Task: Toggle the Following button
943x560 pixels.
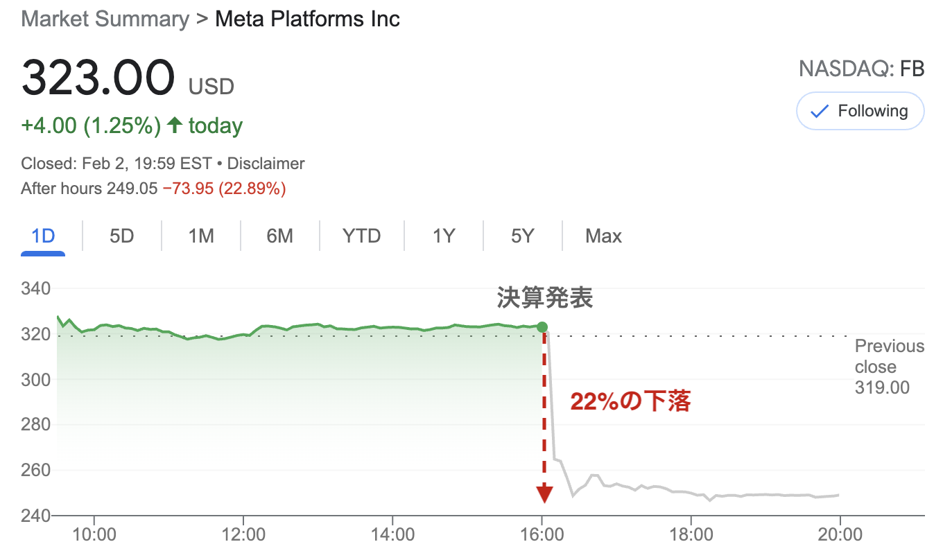Action: point(860,112)
